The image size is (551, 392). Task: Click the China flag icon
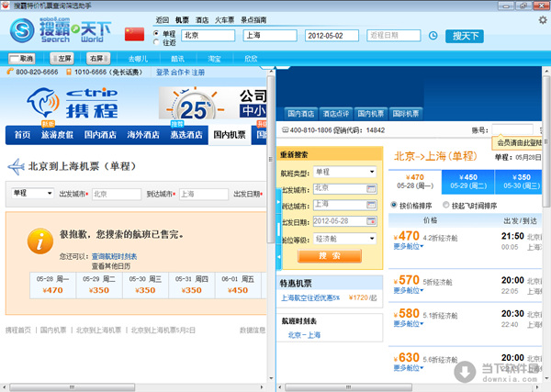pos(135,33)
